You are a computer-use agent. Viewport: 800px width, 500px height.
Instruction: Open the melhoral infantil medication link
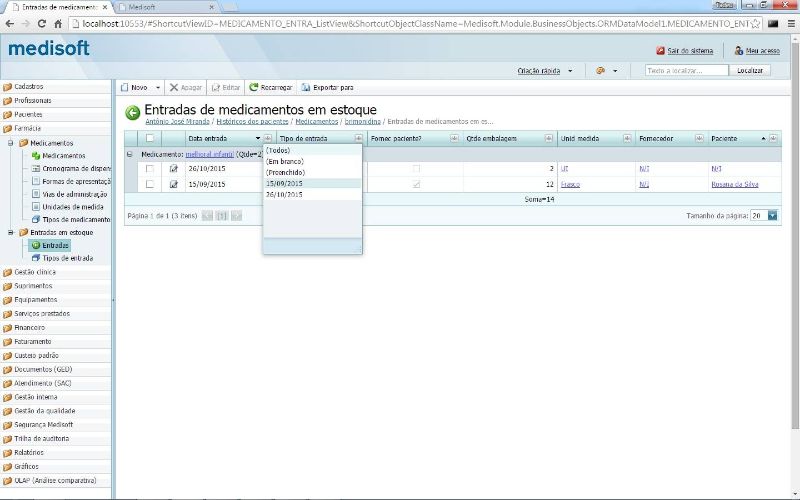(x=209, y=154)
